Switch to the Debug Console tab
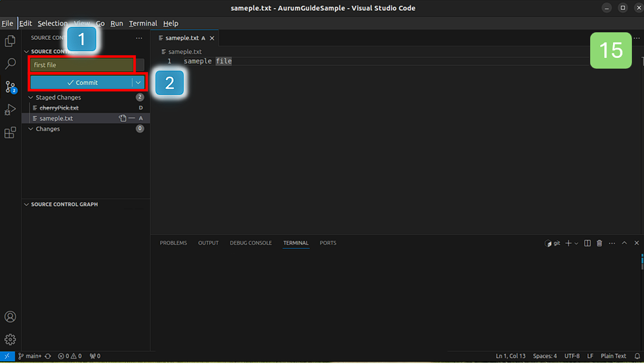Viewport: 644px width, 364px height. pyautogui.click(x=250, y=243)
